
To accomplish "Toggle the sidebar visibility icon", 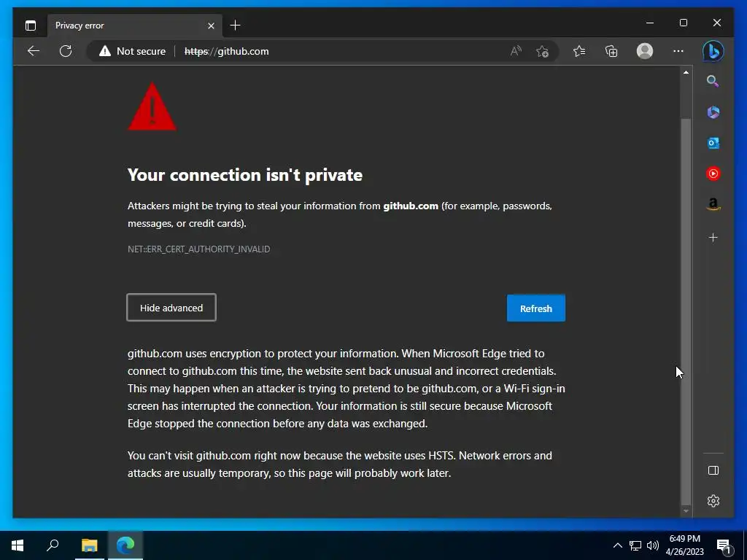I will coord(713,470).
